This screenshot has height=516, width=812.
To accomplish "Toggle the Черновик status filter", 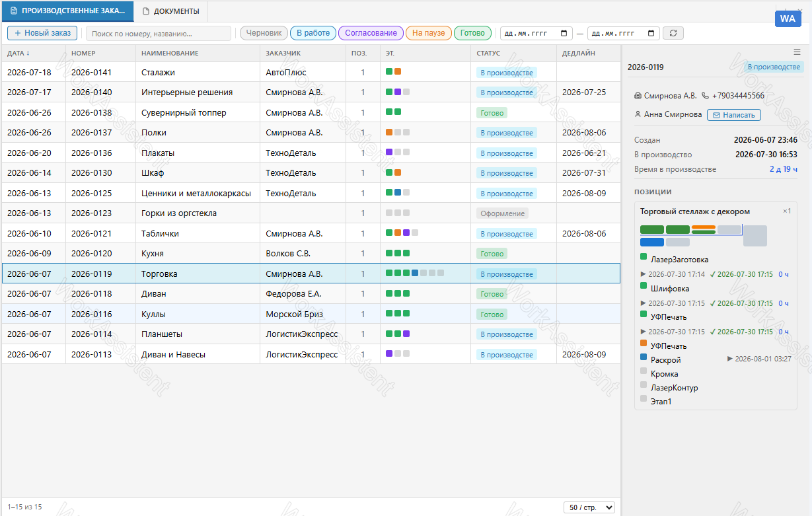I will tap(264, 33).
